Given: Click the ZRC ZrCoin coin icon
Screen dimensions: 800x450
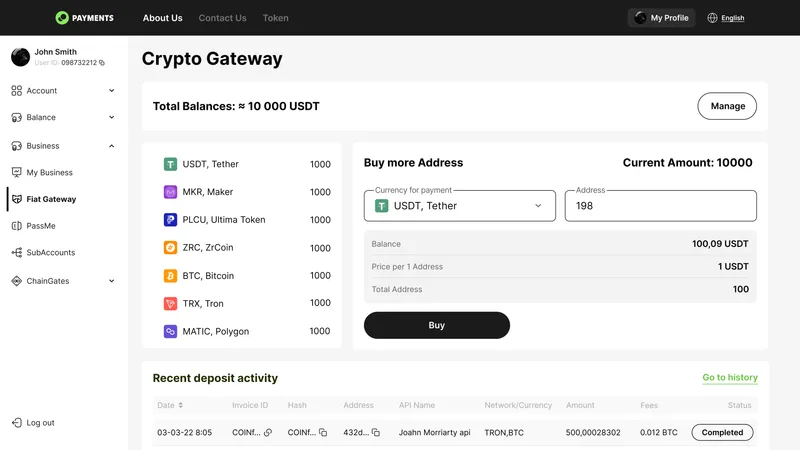Looking at the screenshot, I should tap(170, 247).
